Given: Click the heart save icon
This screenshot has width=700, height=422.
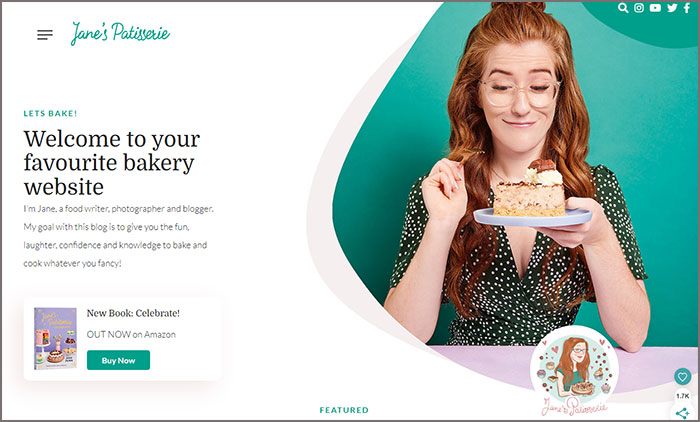Looking at the screenshot, I should tap(682, 377).
